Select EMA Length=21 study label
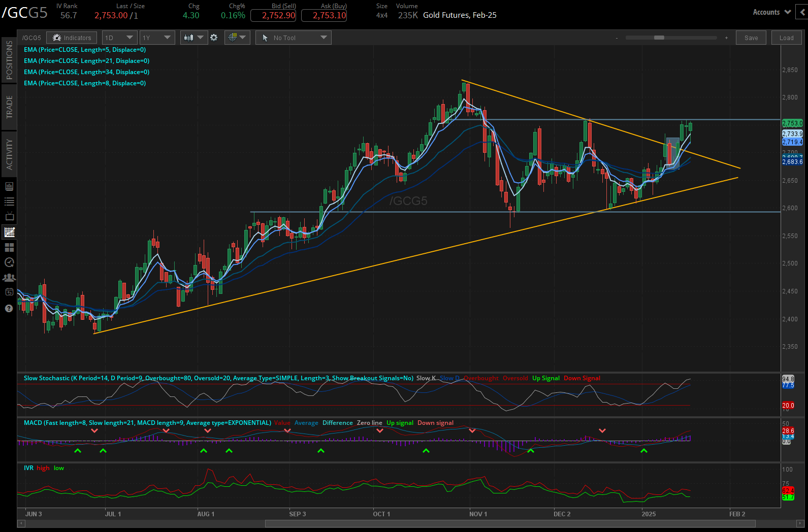This screenshot has height=532, width=808. (86, 61)
